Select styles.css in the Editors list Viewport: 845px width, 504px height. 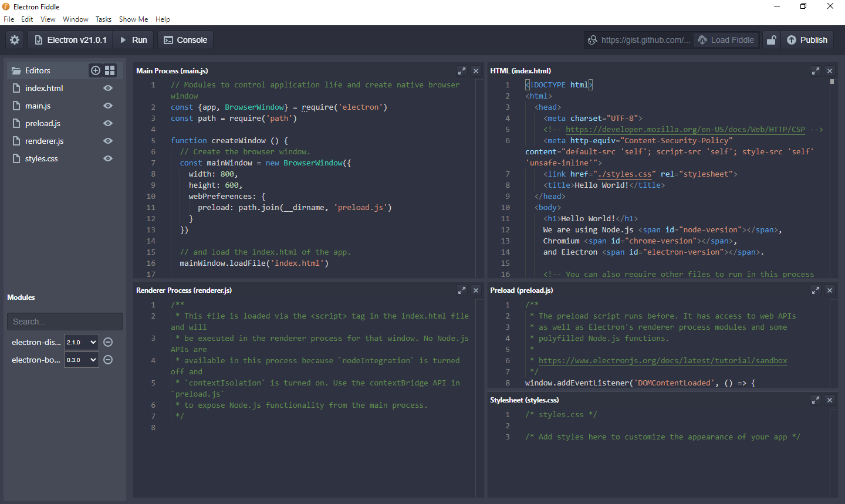click(x=41, y=158)
